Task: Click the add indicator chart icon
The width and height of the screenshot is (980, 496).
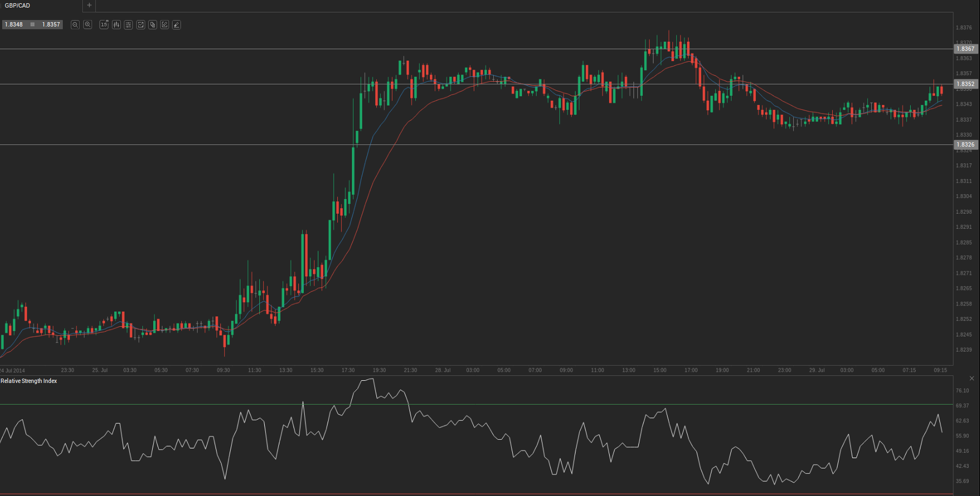Action: coord(141,25)
